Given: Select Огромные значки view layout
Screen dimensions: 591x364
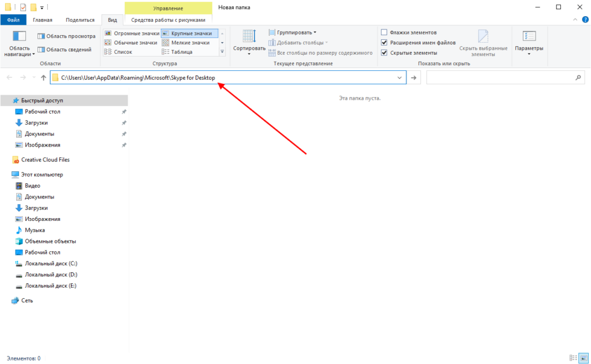Looking at the screenshot, I should click(x=132, y=33).
